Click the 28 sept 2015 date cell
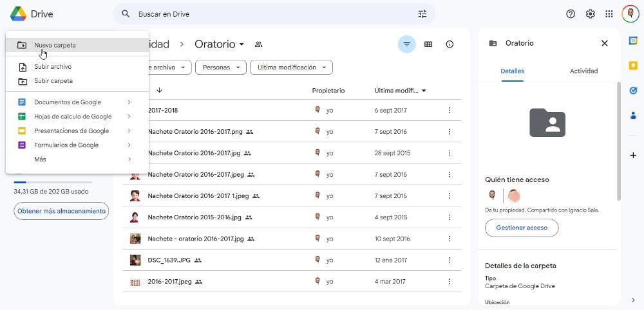 (392, 153)
